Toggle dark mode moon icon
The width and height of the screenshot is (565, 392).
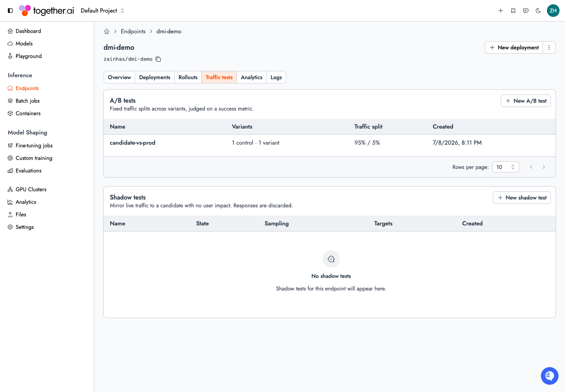pyautogui.click(x=538, y=11)
